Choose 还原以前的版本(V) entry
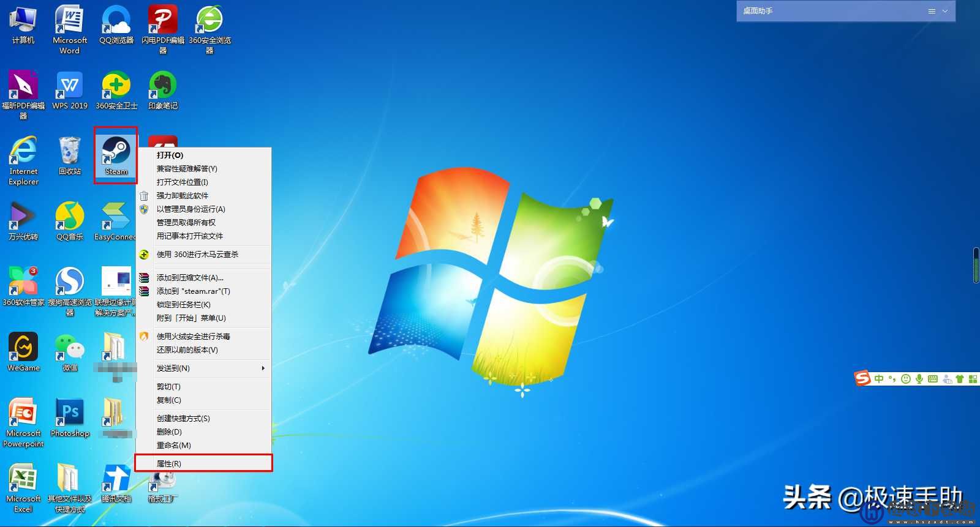This screenshot has width=980, height=527. click(x=204, y=350)
